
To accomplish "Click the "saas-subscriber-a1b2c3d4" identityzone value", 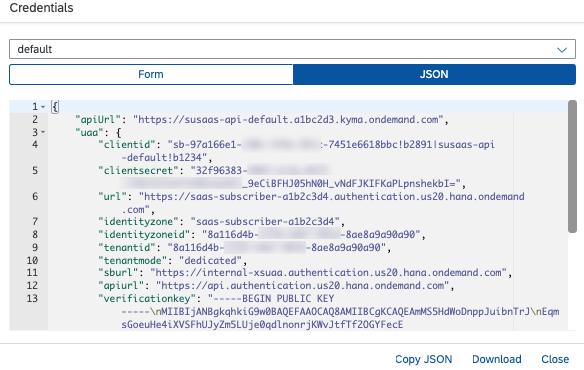I will point(265,222).
